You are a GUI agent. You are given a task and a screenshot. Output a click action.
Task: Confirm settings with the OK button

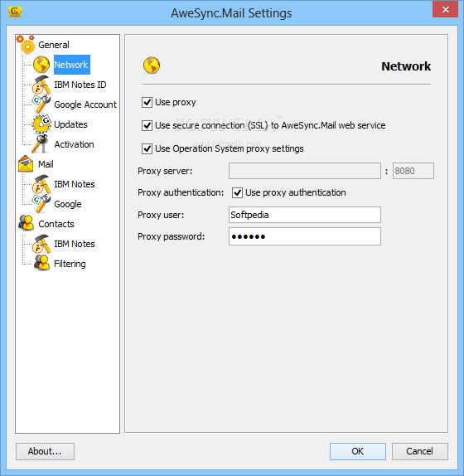[358, 451]
